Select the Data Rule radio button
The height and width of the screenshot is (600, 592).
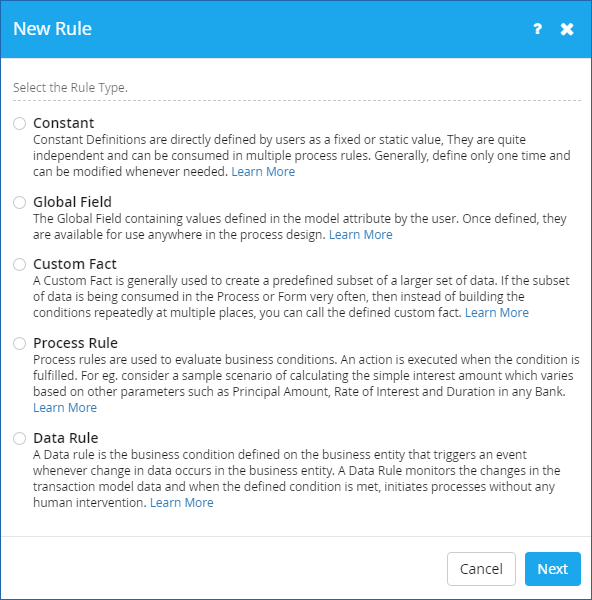pos(20,438)
